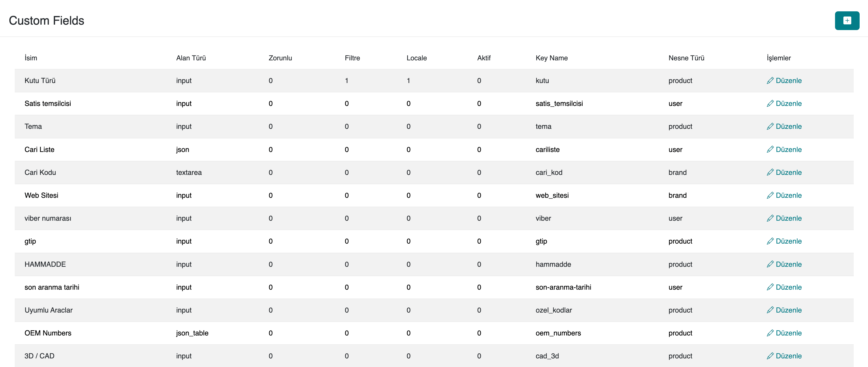Viewport: 868px width, 367px height.
Task: Click pencil icon in Web Sitesi row
Action: tap(770, 195)
